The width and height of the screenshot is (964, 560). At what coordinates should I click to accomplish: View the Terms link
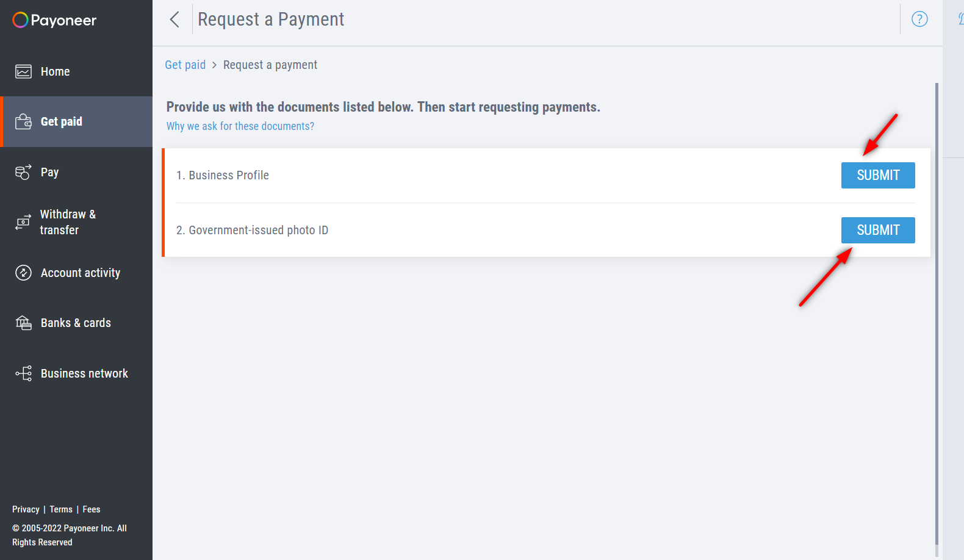coord(60,509)
